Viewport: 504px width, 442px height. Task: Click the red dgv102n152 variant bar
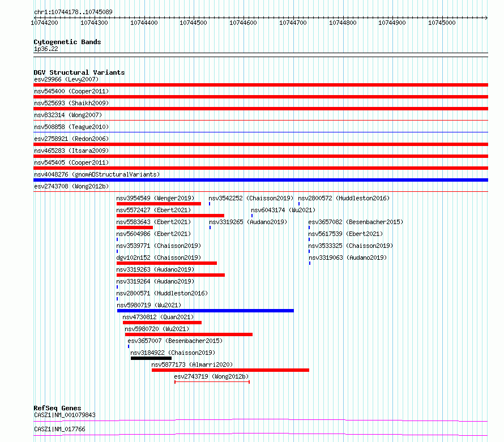(x=167, y=263)
